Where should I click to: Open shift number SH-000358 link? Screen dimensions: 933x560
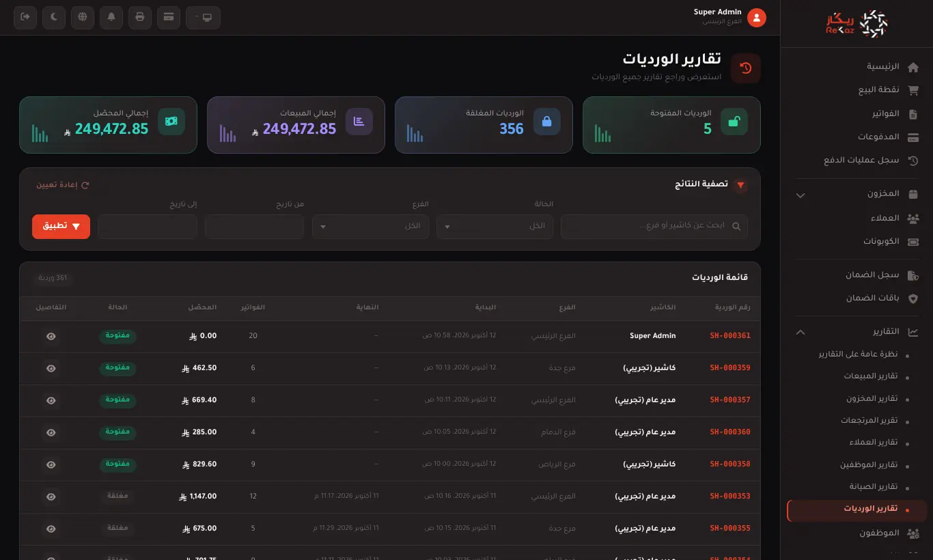[730, 464]
